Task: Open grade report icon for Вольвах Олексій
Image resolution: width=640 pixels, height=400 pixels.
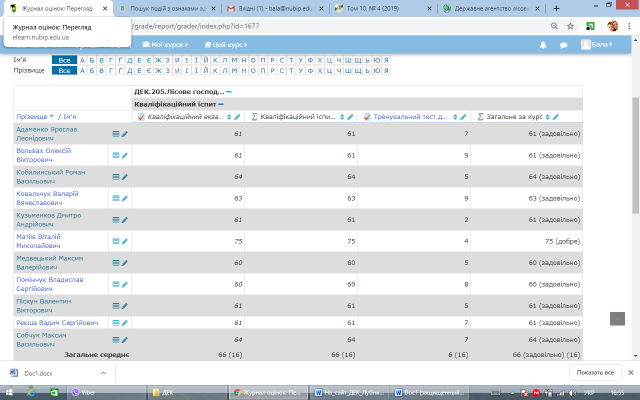Action: pos(116,156)
